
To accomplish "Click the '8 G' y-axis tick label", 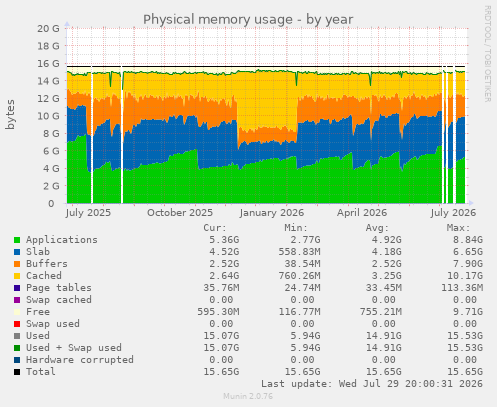I will pyautogui.click(x=51, y=134).
